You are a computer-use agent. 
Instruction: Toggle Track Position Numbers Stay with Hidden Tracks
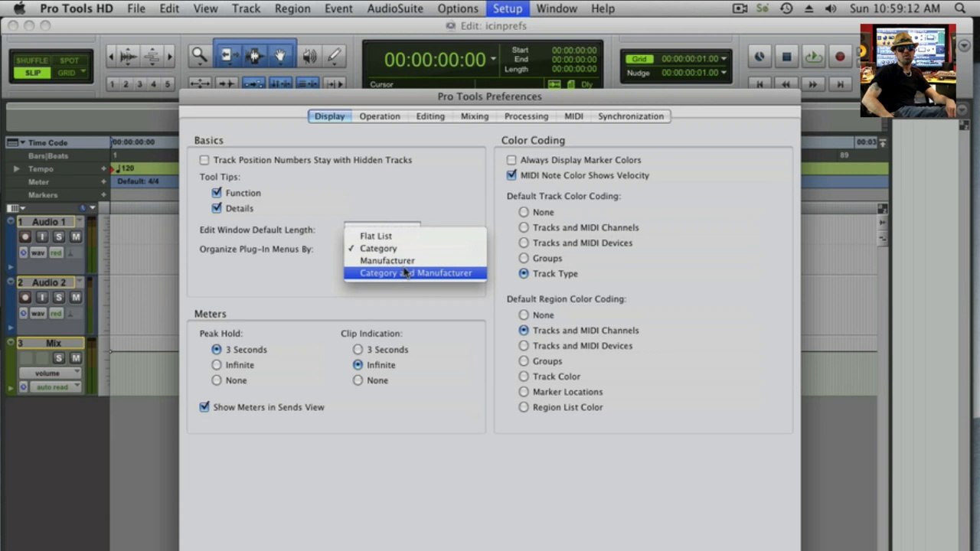pyautogui.click(x=204, y=160)
